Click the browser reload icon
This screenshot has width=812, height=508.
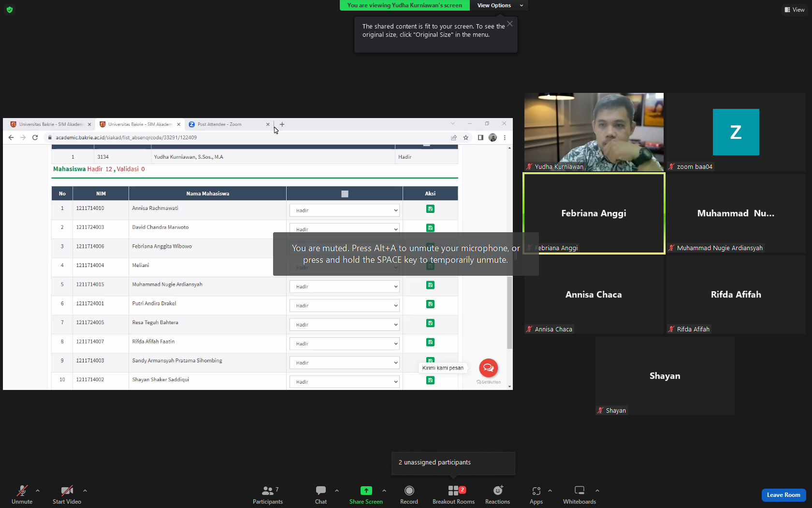tap(35, 137)
